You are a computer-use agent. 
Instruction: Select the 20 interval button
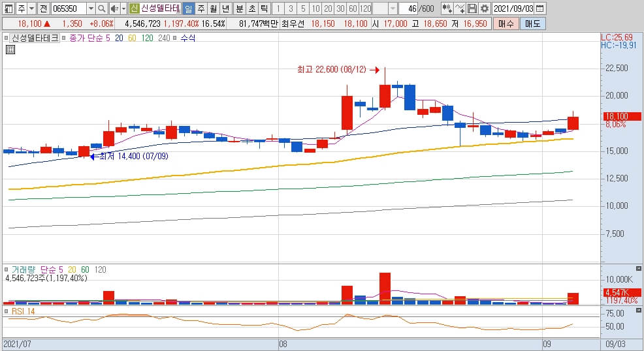click(x=328, y=8)
